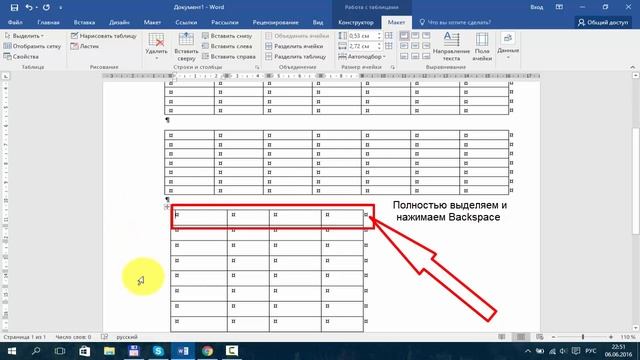Click Distribute rows evenly icon
Viewport: 640px width, 360px height.
389,36
